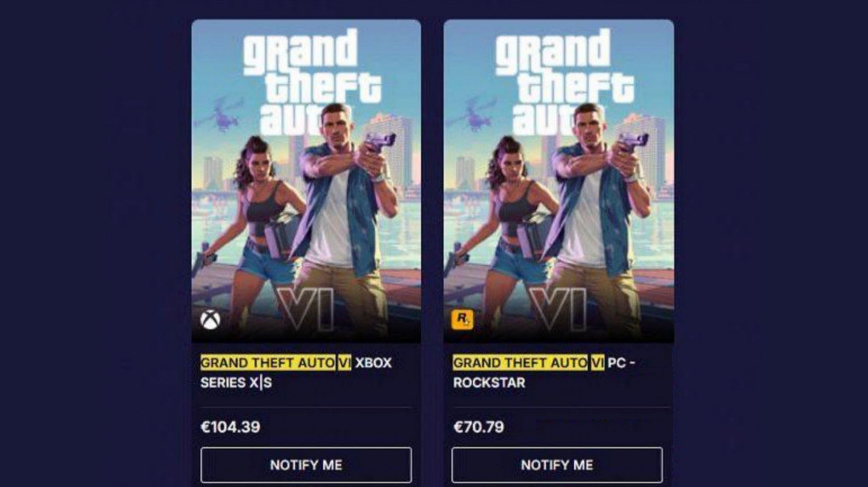
Task: Notify me about the Xbox Series X|S version
Action: pos(306,465)
